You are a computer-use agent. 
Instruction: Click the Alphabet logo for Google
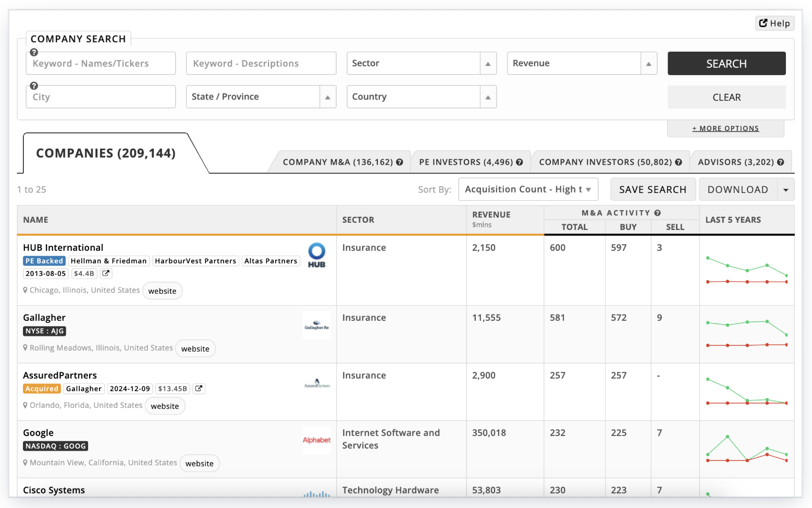[316, 440]
